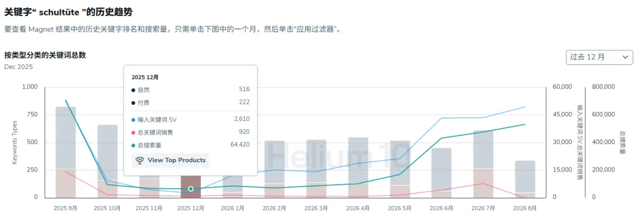
Task: Click the dark red 付费 legend dot
Action: point(134,102)
